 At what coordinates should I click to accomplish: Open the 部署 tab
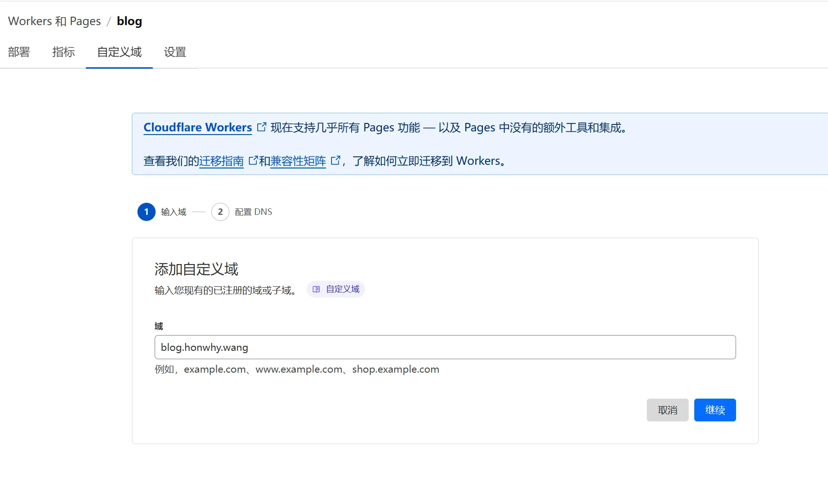point(19,52)
